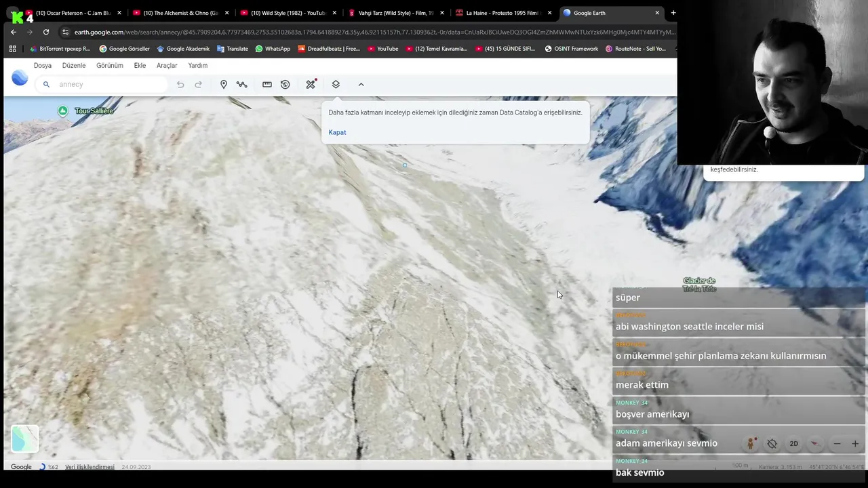Add a placemark with the pin tool
Screen dimensions: 868x488
[224, 85]
